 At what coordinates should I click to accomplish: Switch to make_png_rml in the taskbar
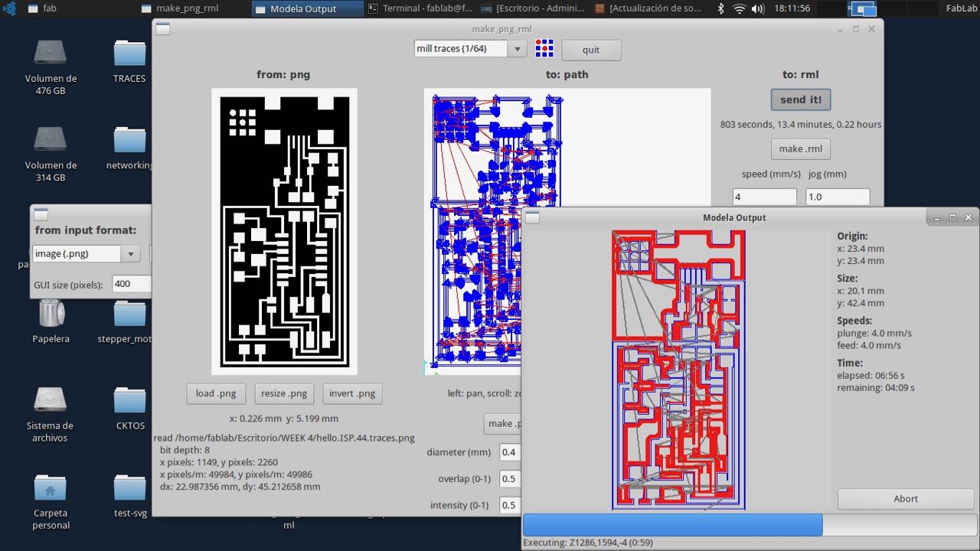coord(194,8)
